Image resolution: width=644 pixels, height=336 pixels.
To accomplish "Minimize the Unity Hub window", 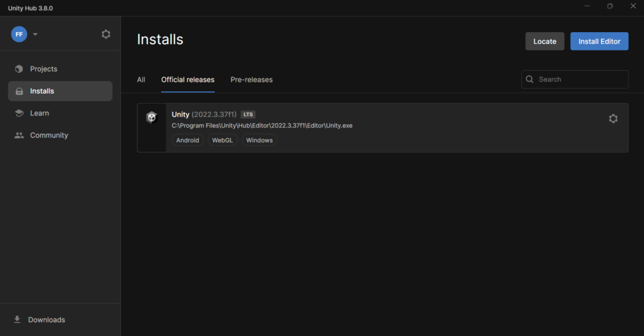I will (x=587, y=6).
